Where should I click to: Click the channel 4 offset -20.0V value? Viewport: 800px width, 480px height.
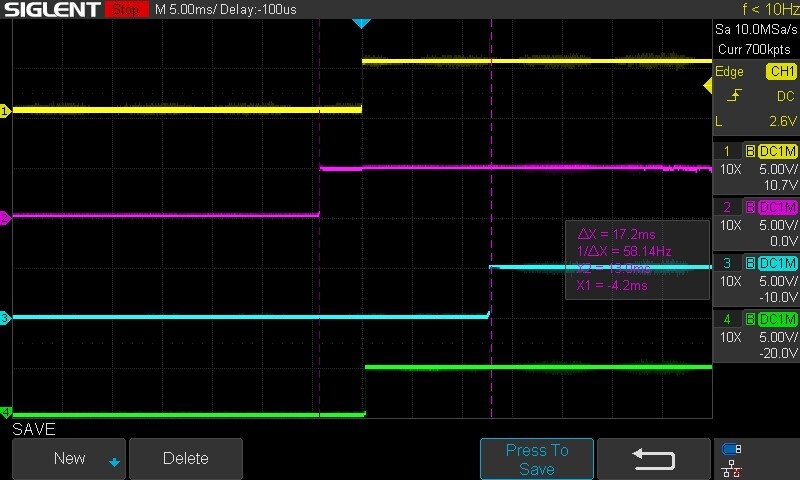click(778, 353)
